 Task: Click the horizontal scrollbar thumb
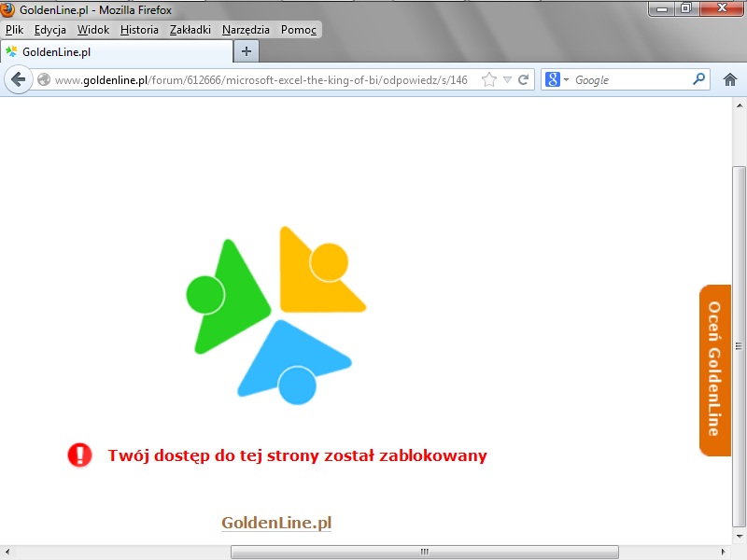coord(425,552)
